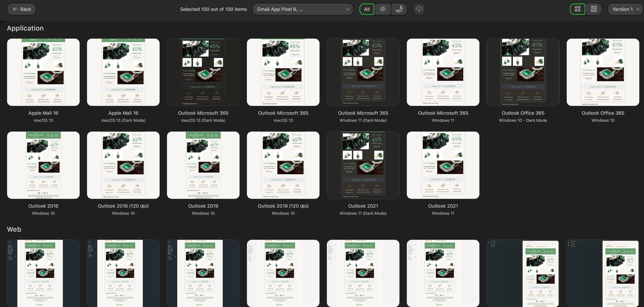The height and width of the screenshot is (307, 644).
Task: Open the Outlook 2019 (120 dpi) thumbnail
Action: [283, 165]
